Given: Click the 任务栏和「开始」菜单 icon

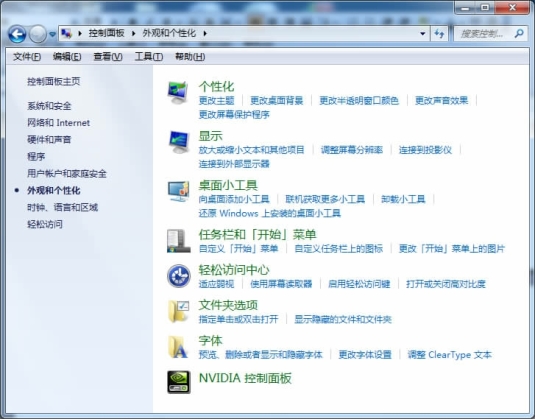Looking at the screenshot, I should (x=178, y=241).
